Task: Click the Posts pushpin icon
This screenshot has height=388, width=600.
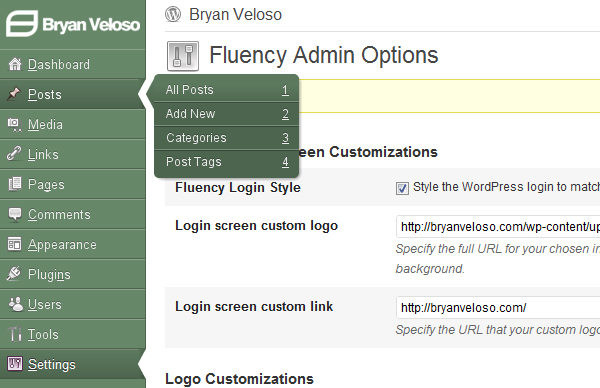Action: [14, 94]
